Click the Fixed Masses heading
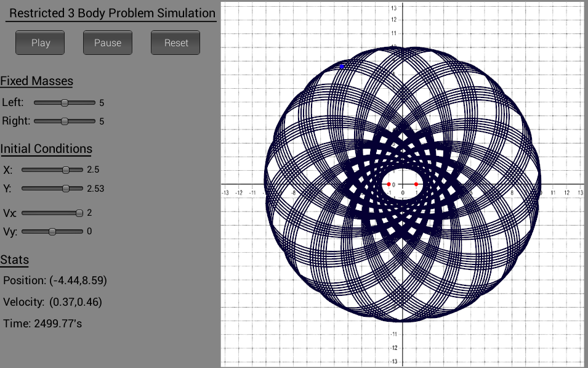This screenshot has width=588, height=368. [37, 81]
